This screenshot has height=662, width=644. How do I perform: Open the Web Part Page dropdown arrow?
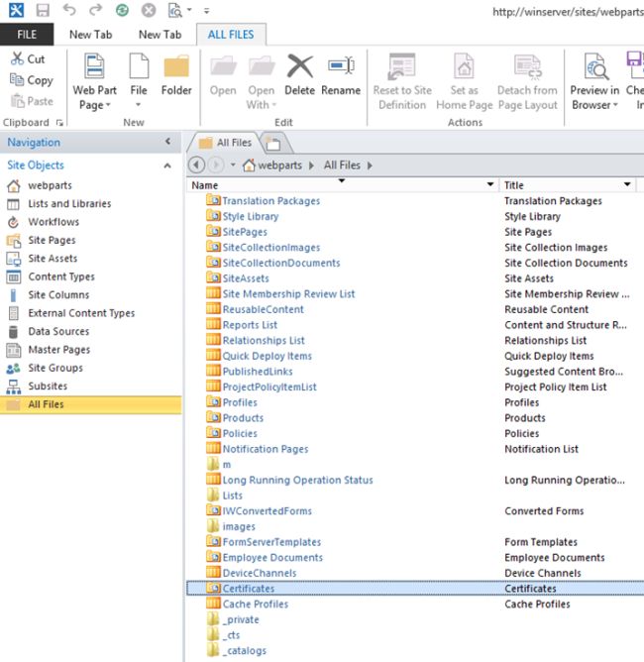[108, 105]
